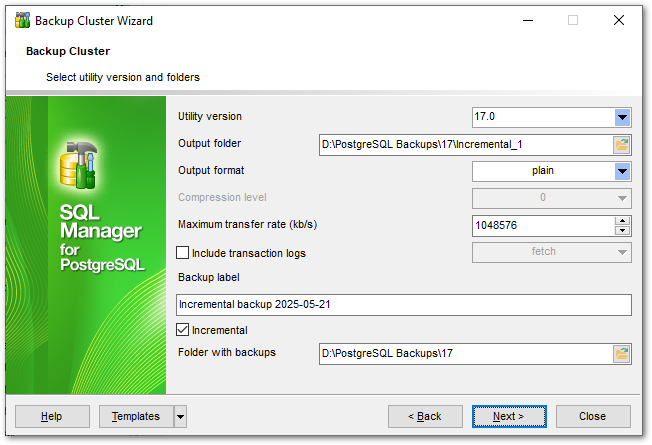Go to previous step with Back button
This screenshot has width=652, height=445.
pos(425,416)
